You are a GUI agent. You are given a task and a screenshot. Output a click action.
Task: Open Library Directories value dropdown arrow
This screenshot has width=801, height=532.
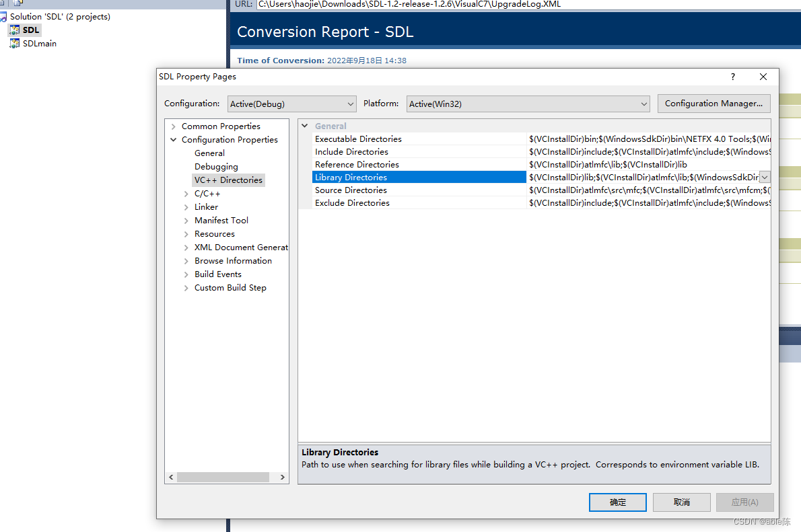[765, 177]
